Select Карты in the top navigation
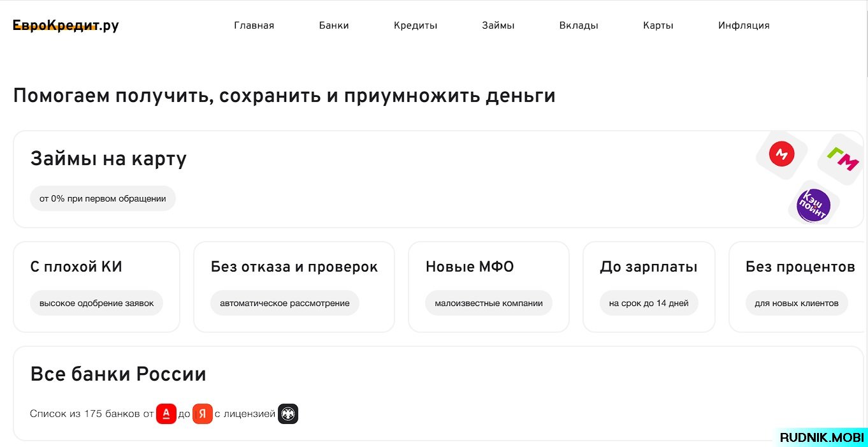The height and width of the screenshot is (447, 868). [x=658, y=26]
